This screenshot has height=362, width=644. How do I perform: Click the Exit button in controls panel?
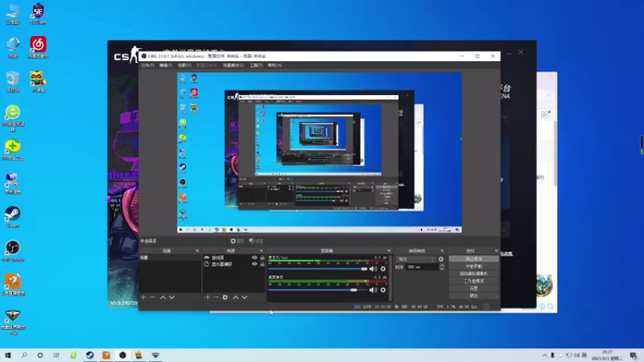473,296
